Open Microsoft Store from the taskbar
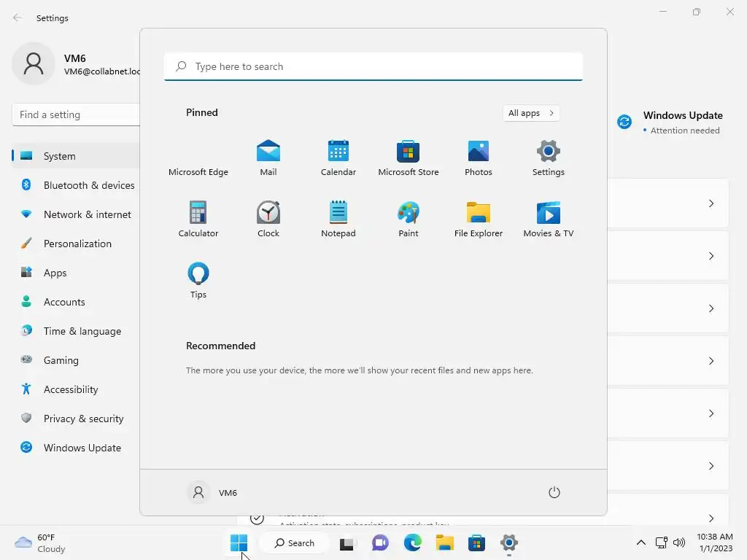 [476, 542]
